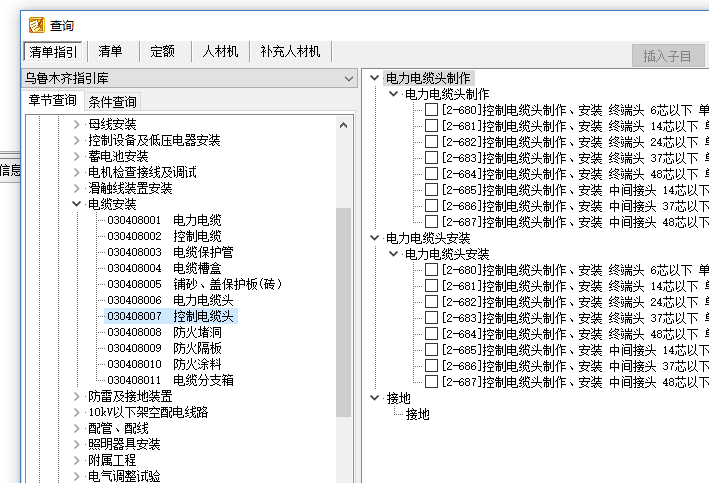Check [2-683] under 电力电缆头安装

432,318
